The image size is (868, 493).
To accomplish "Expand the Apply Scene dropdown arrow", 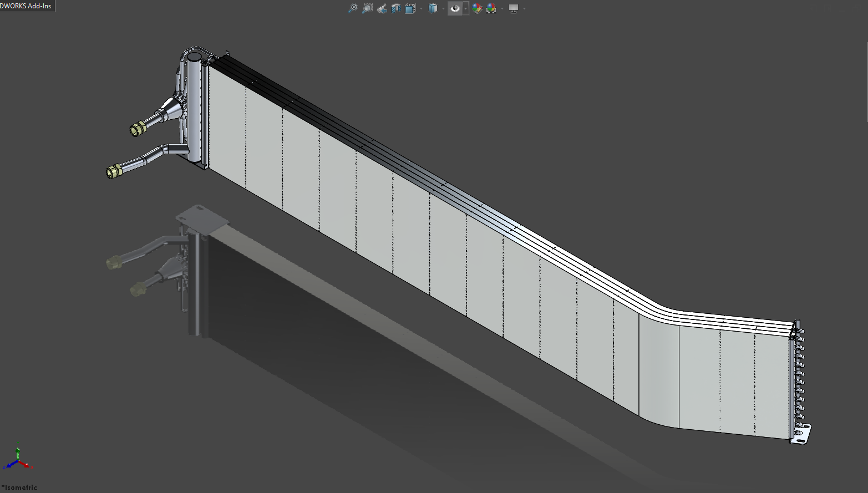I will pyautogui.click(x=502, y=8).
